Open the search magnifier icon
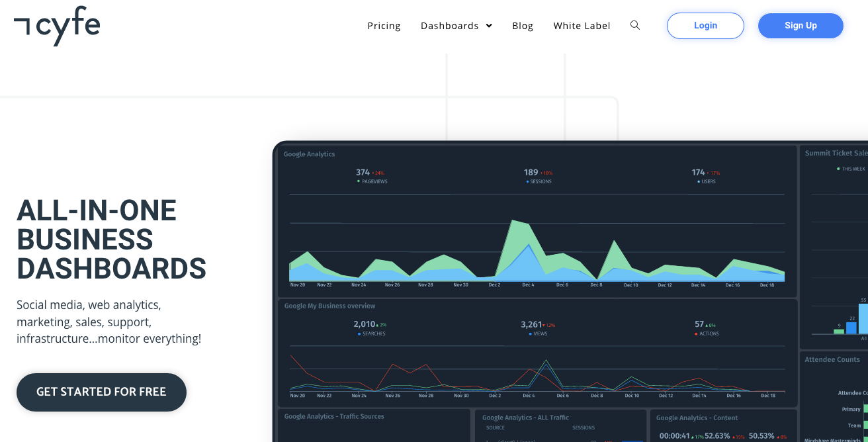This screenshot has height=442, width=868. click(635, 25)
